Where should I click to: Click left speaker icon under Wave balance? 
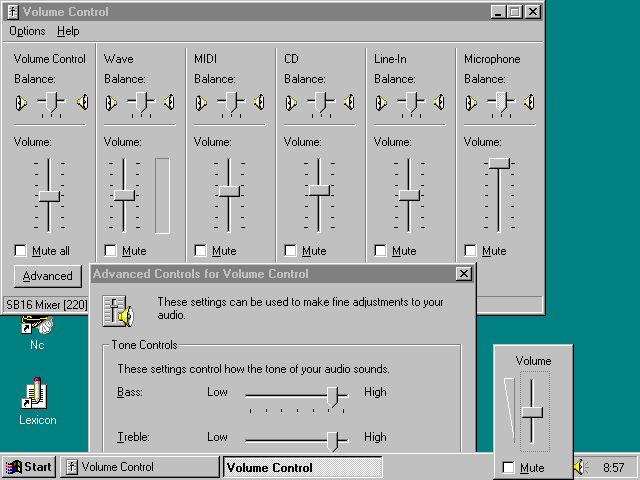click(110, 102)
